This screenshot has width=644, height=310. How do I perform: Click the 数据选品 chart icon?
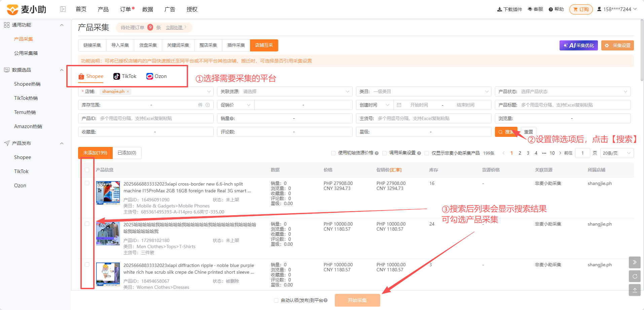[7, 70]
